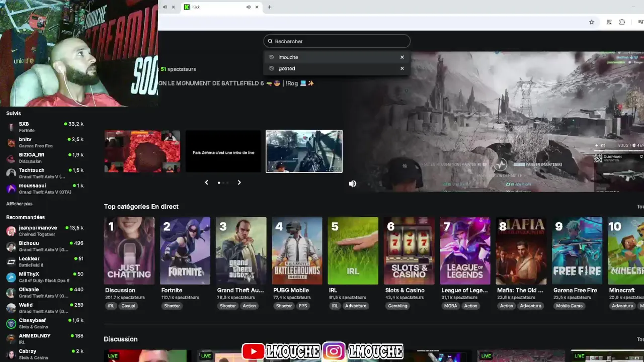Select the Battlefield carousel thumbnail

point(304,151)
